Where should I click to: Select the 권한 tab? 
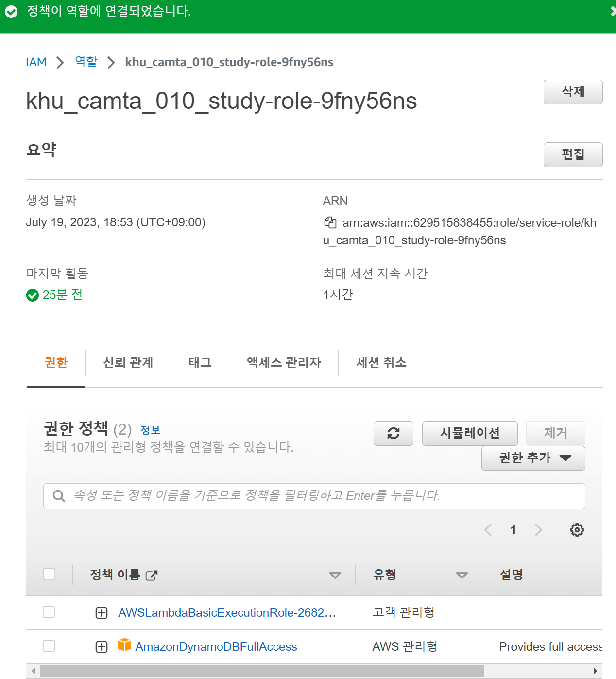point(56,363)
